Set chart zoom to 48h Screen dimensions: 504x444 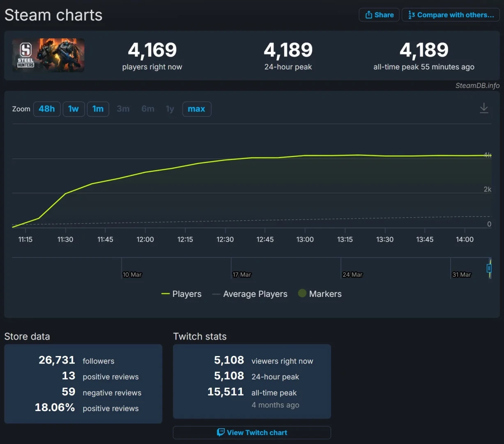[x=47, y=109]
